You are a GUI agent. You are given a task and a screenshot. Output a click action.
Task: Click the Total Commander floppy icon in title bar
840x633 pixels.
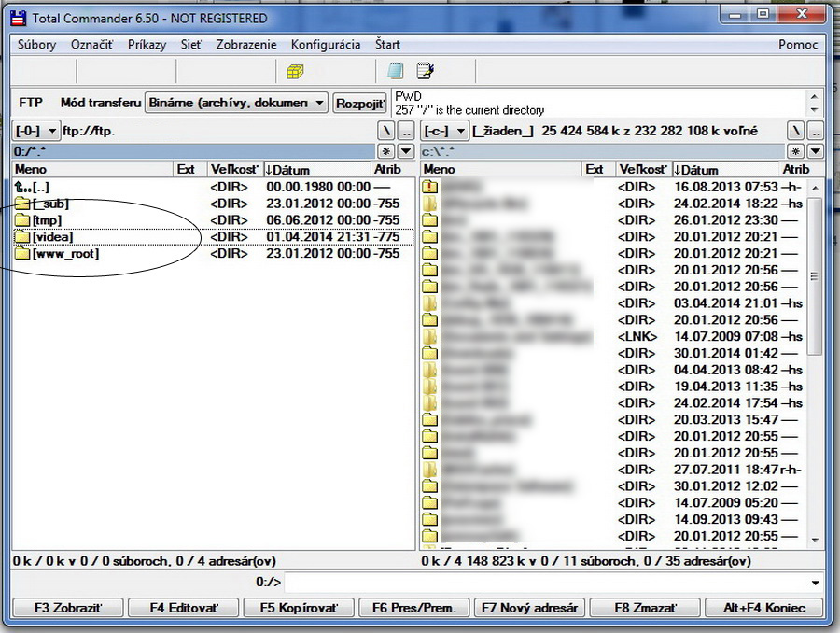click(x=19, y=19)
